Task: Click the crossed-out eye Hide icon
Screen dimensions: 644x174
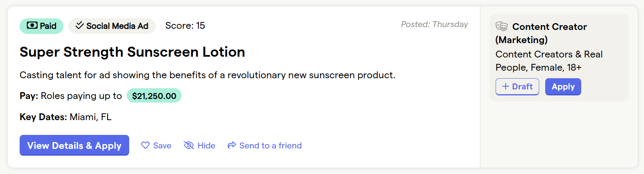Action: point(189,145)
